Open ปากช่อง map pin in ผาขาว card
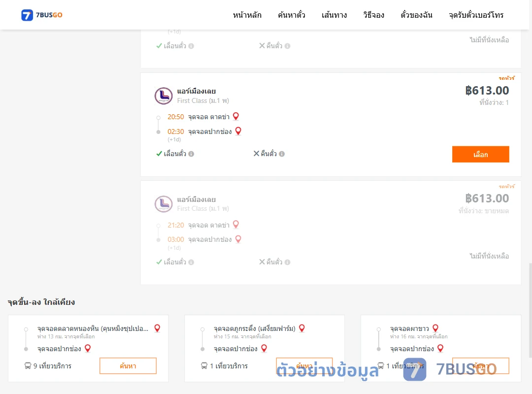 click(440, 348)
